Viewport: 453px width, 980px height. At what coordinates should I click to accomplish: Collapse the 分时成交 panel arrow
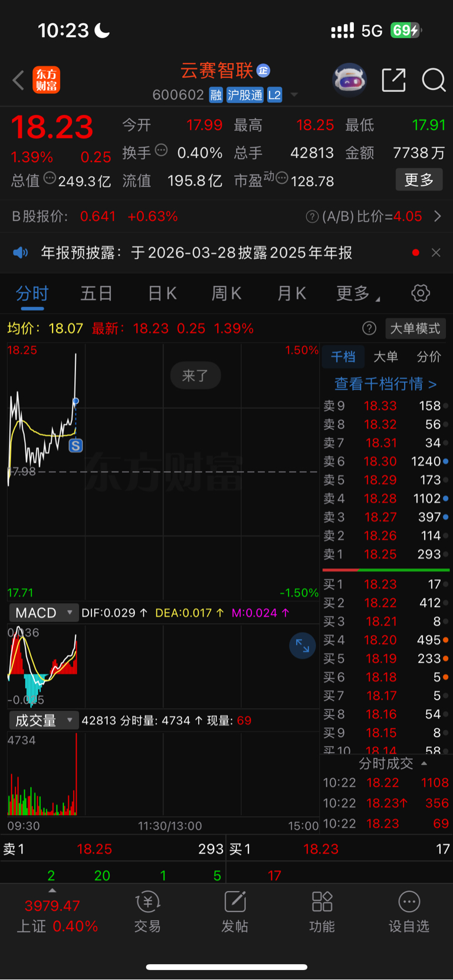point(424,764)
